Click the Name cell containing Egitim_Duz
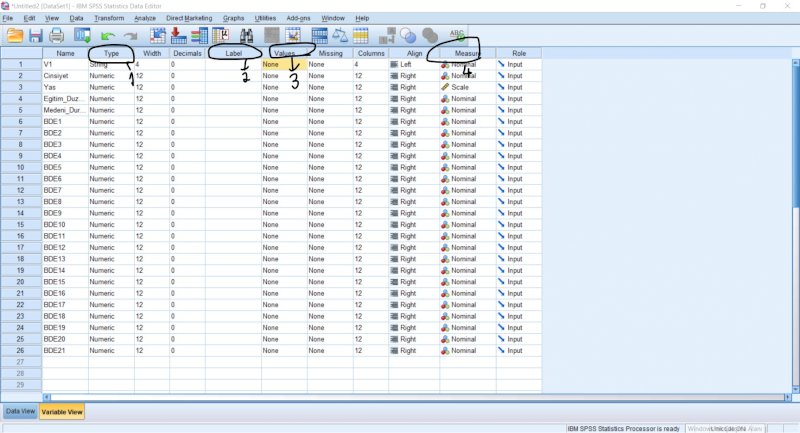This screenshot has width=800, height=433. click(64, 98)
